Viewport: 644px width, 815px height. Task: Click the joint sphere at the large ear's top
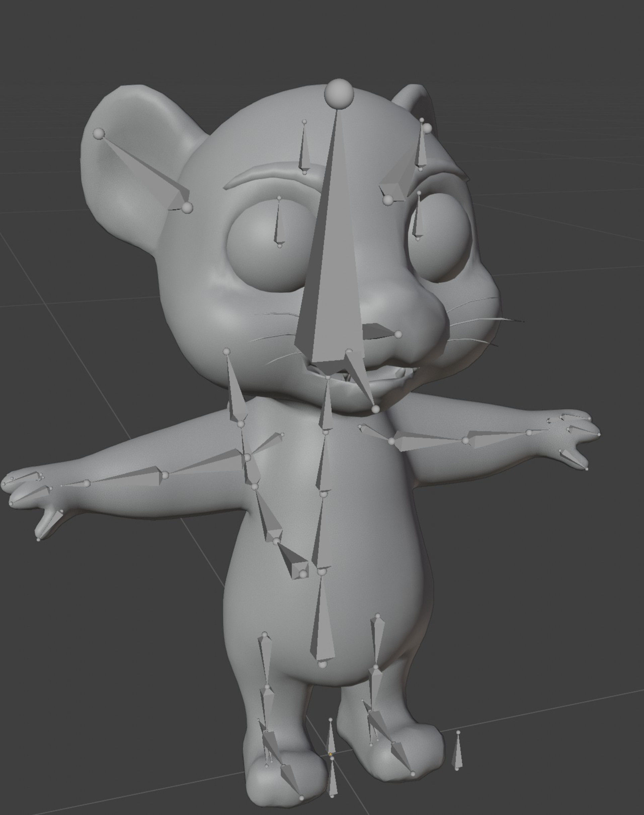click(x=99, y=133)
